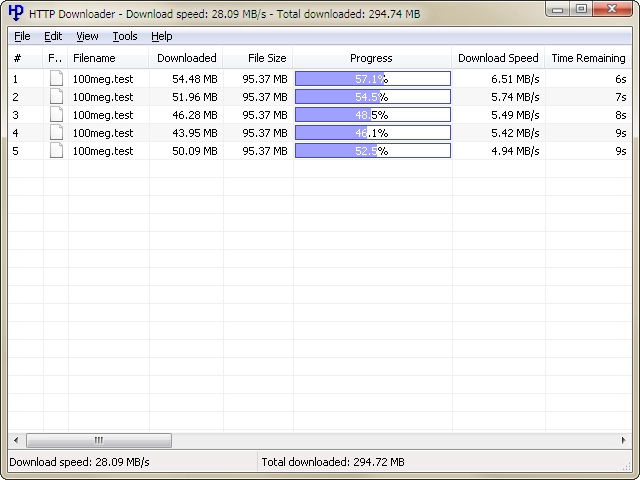Image resolution: width=640 pixels, height=480 pixels.
Task: Select the 100meg.test filename in row 5
Action: 103,151
